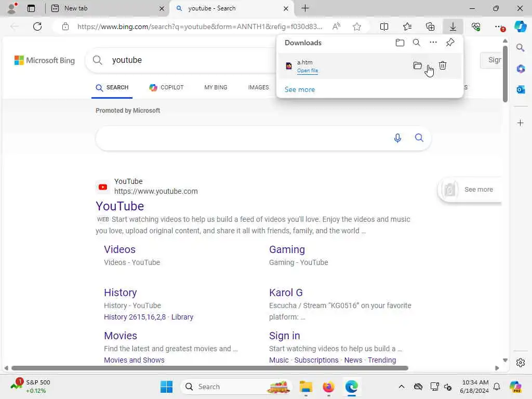Open the tab actions menu icon
The image size is (532, 399).
[31, 8]
